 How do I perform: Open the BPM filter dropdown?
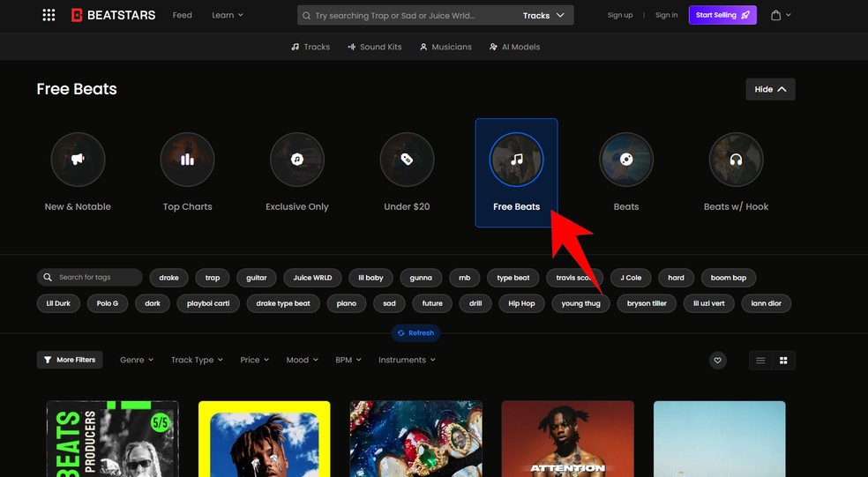[348, 360]
